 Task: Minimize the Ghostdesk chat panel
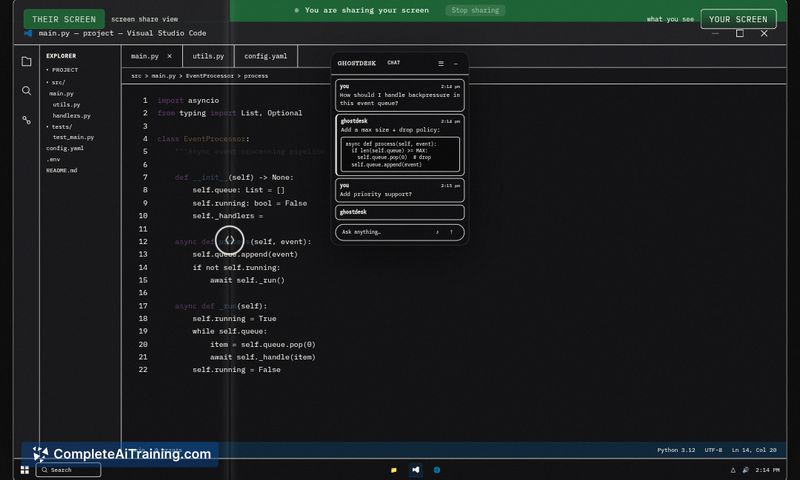pyautogui.click(x=456, y=64)
